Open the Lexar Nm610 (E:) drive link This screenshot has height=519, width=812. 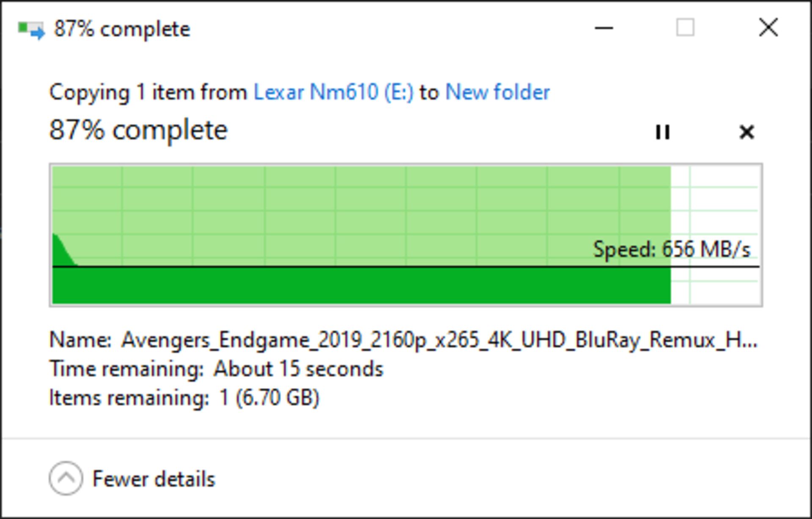tap(334, 92)
